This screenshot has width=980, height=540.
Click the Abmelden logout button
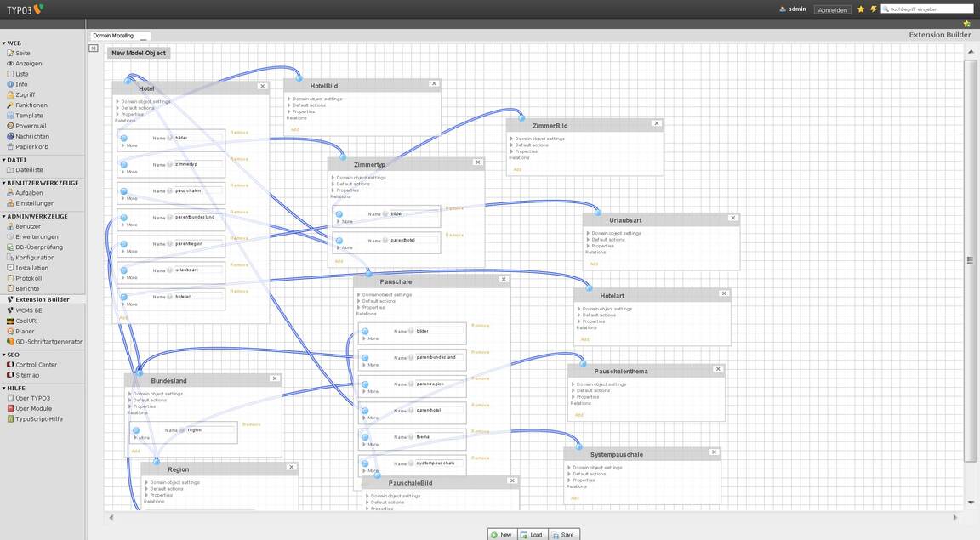(832, 9)
